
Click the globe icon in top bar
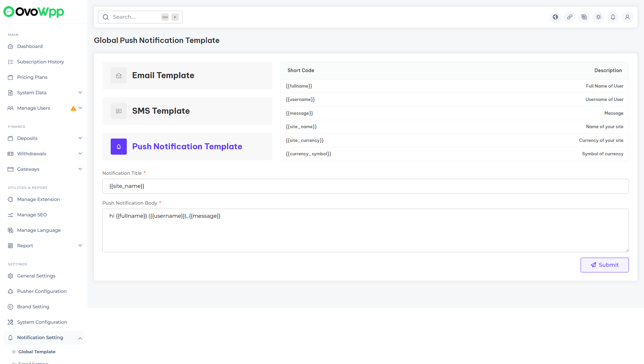point(555,17)
